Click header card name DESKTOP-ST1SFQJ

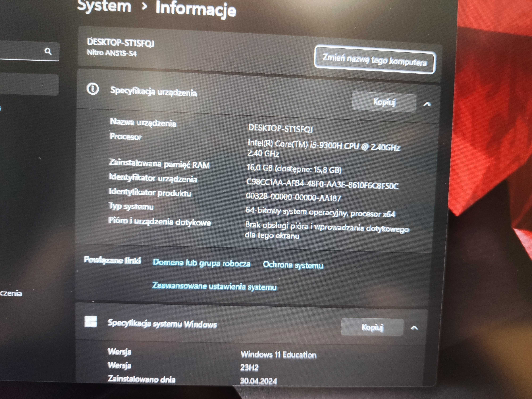tap(120, 43)
